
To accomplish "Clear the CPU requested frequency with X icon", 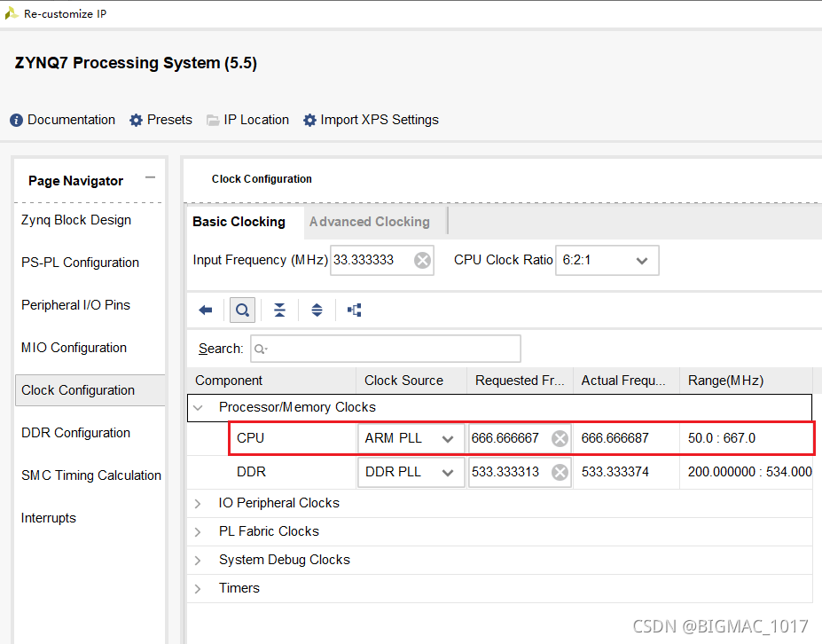I will [560, 438].
